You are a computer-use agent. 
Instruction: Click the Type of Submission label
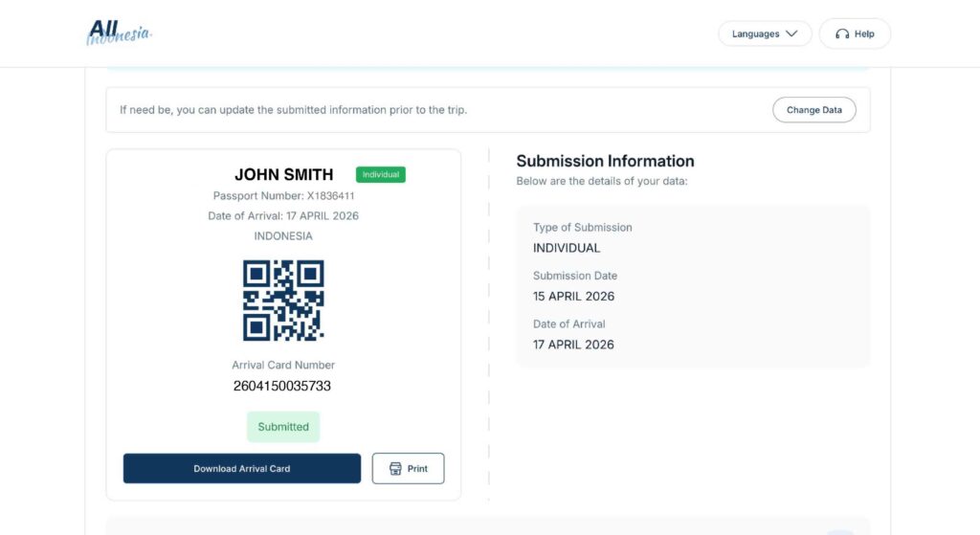click(583, 228)
